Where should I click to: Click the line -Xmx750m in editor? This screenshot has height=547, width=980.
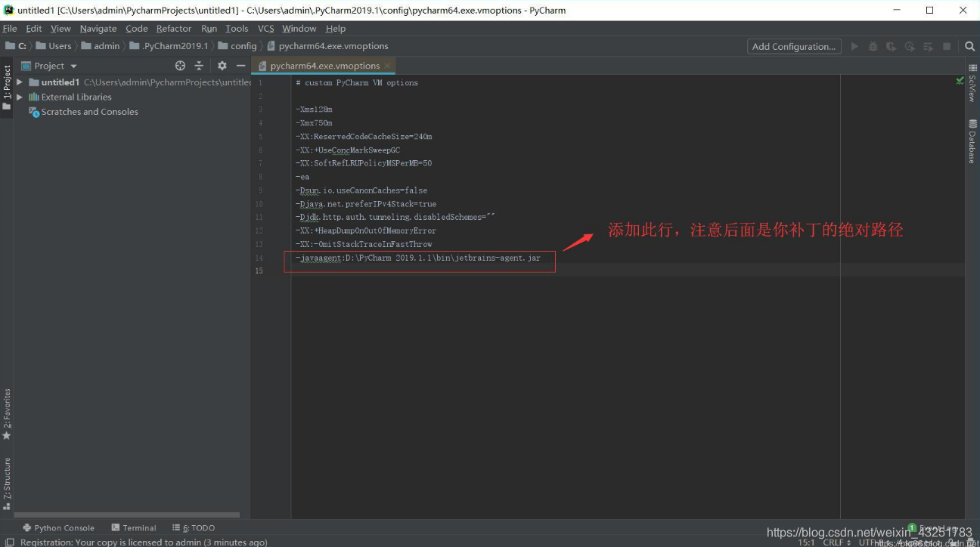tap(314, 123)
